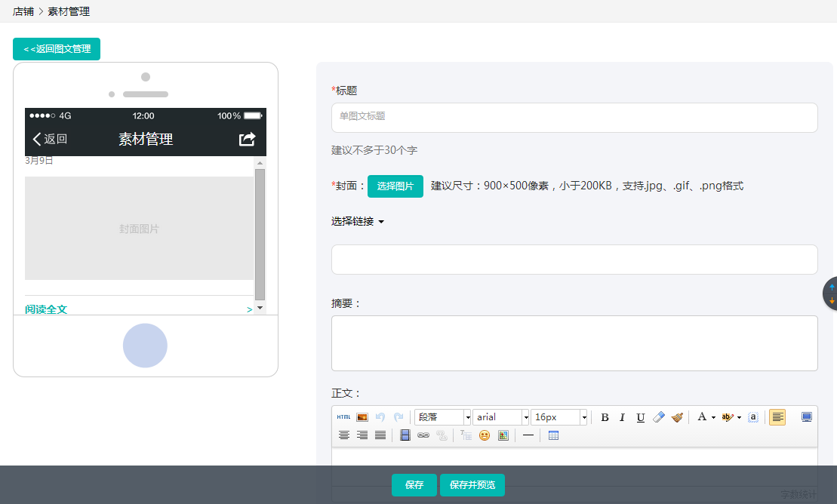The width and height of the screenshot is (837, 504).
Task: Insert horizontal rule line
Action: pyautogui.click(x=528, y=435)
